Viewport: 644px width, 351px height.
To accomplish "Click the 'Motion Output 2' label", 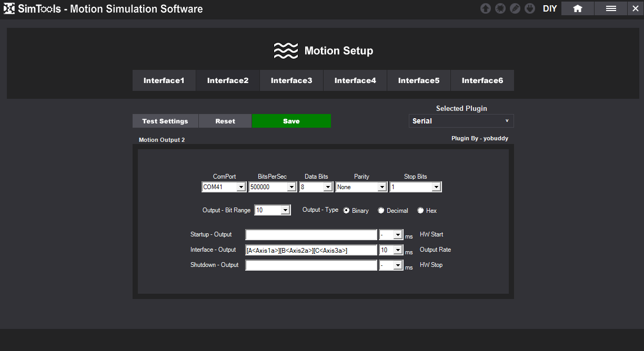I will coord(162,140).
